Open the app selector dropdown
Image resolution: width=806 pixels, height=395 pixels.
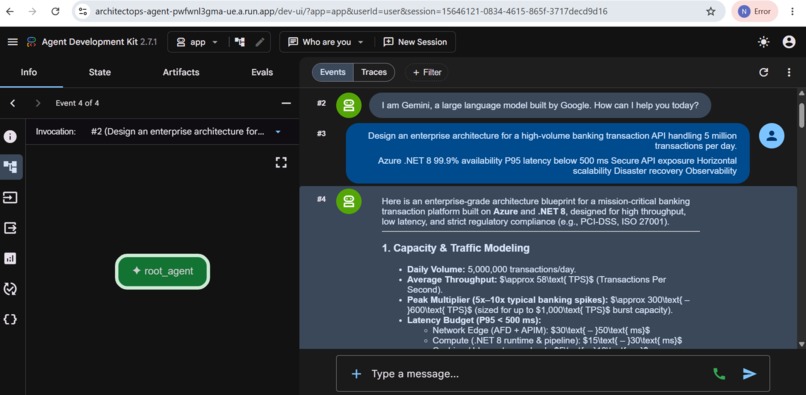(x=197, y=42)
